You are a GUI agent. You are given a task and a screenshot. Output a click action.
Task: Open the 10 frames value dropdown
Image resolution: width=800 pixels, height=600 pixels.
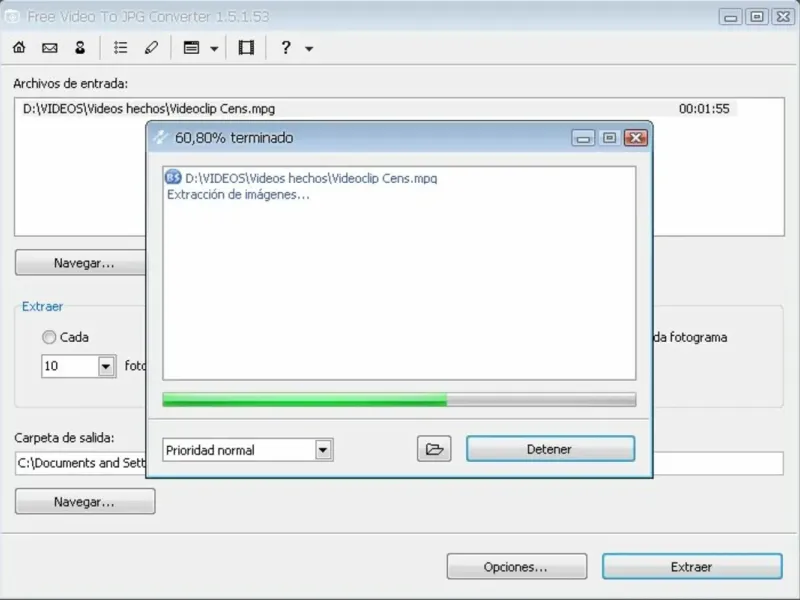tap(106, 366)
